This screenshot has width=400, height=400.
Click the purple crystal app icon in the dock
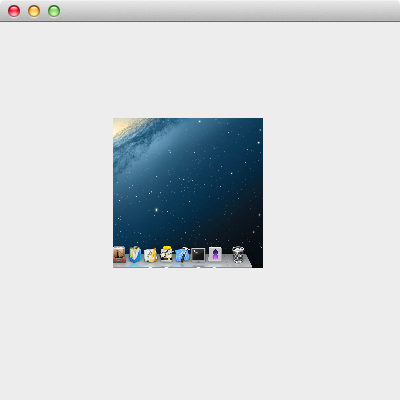point(215,254)
